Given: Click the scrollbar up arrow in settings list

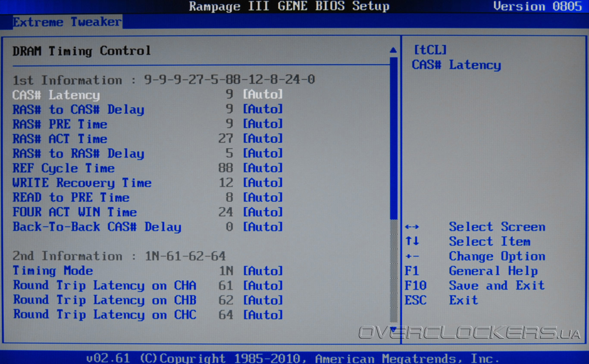Looking at the screenshot, I should click(393, 50).
